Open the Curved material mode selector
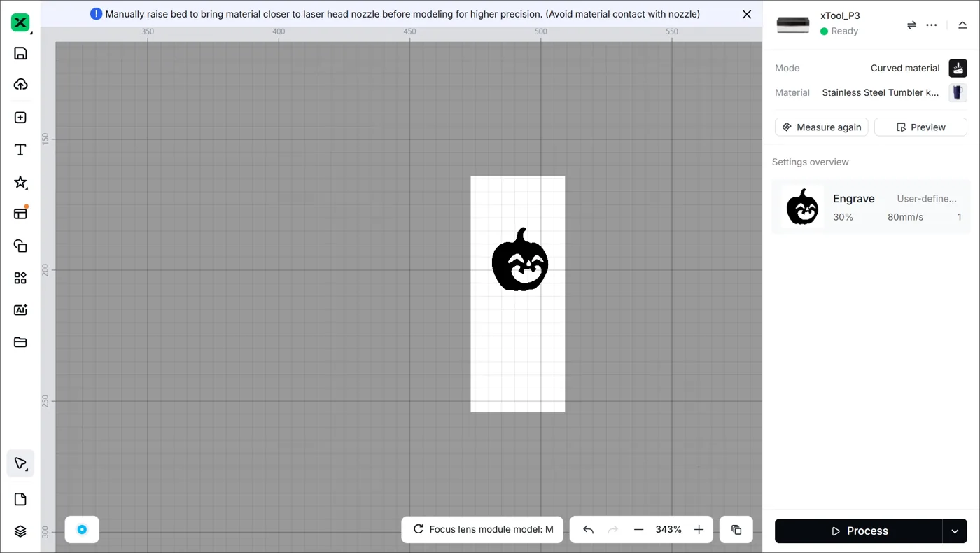 point(905,68)
